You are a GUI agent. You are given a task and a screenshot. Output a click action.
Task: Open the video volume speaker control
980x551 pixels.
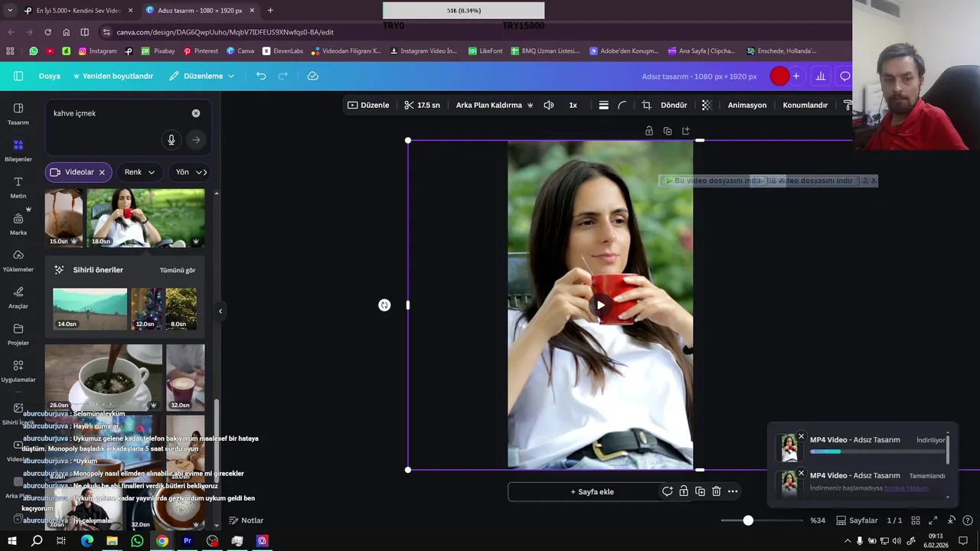pos(548,105)
